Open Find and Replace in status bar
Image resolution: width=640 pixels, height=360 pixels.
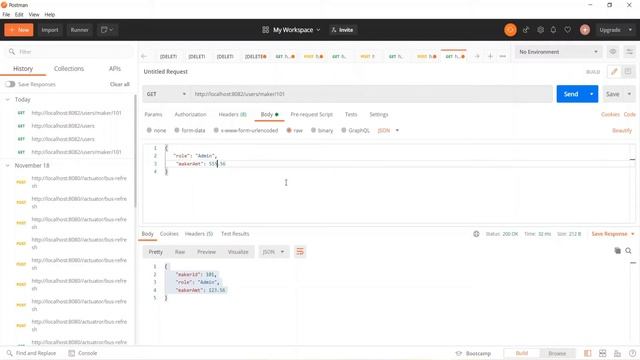(x=31, y=353)
